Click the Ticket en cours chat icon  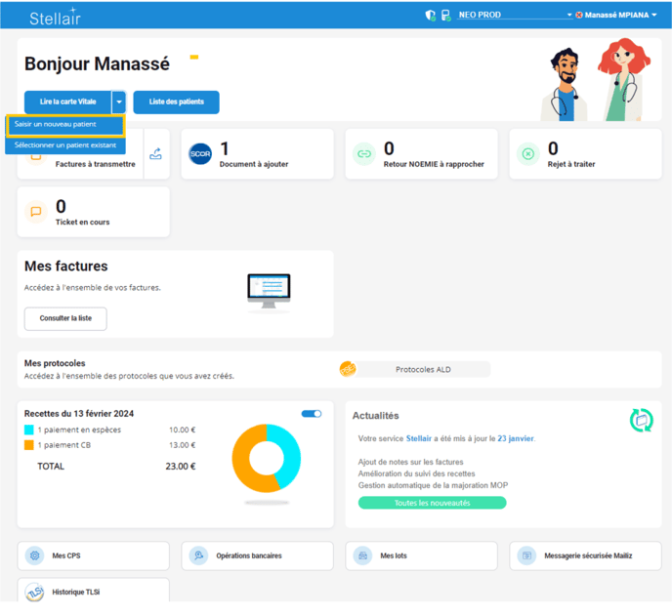tap(36, 211)
